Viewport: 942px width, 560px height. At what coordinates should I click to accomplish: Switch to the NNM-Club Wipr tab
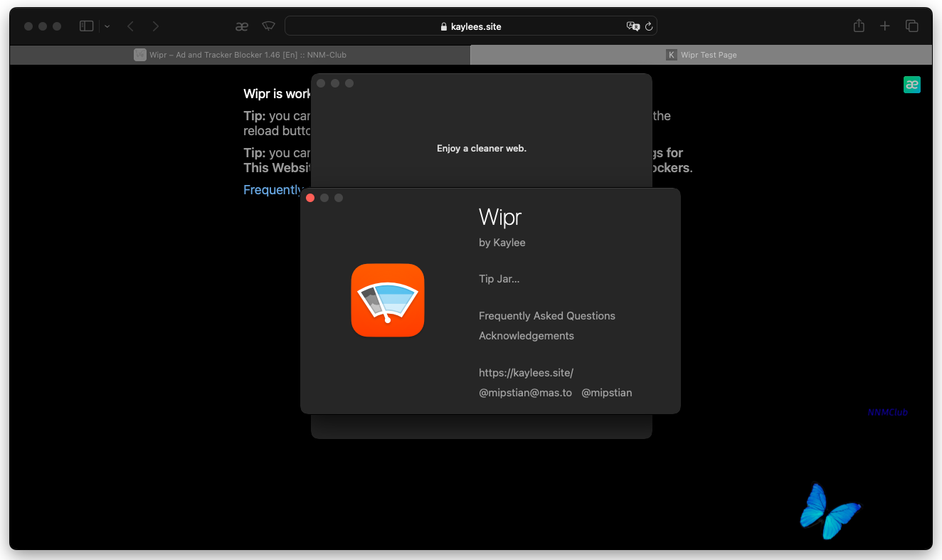point(240,55)
